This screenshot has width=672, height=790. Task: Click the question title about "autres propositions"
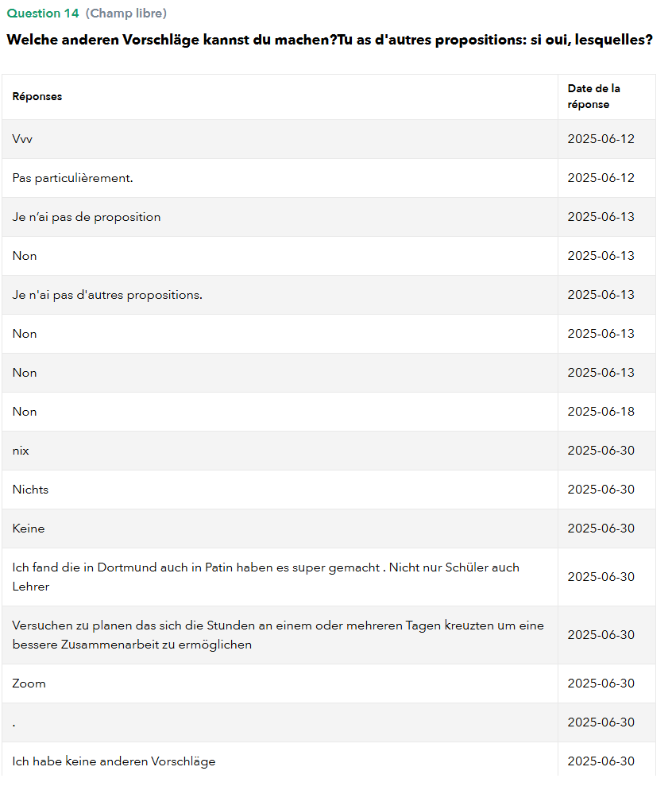tap(330, 40)
